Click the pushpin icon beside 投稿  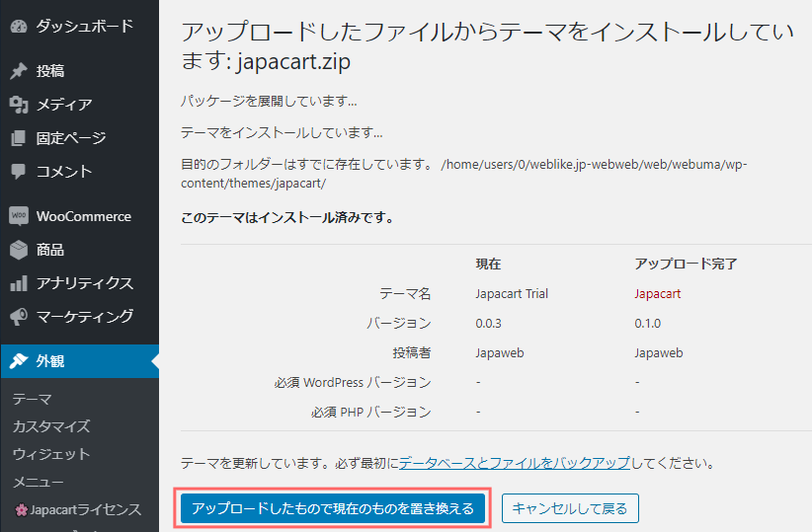pos(19,71)
